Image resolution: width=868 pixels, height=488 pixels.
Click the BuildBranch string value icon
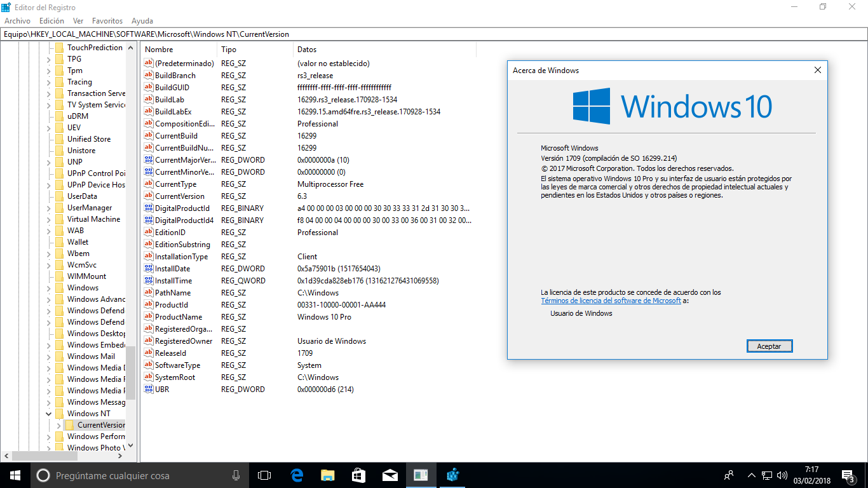pyautogui.click(x=149, y=76)
